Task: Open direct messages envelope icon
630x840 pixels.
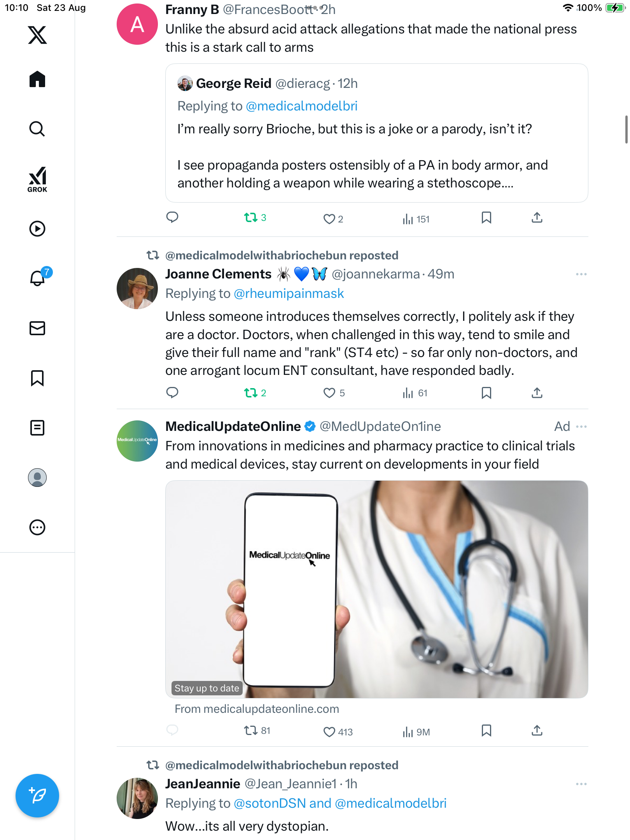Action: tap(37, 328)
